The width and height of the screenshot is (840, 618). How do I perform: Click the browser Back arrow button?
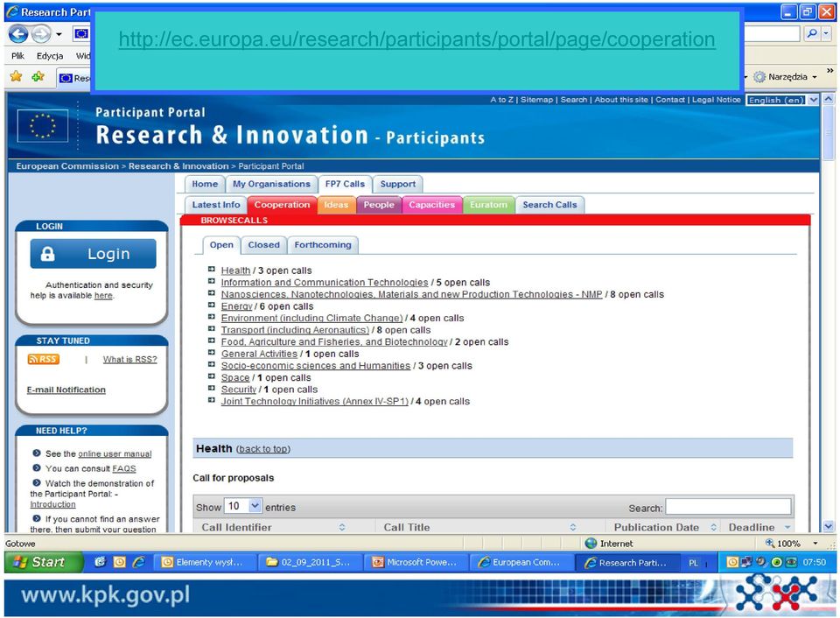click(18, 34)
